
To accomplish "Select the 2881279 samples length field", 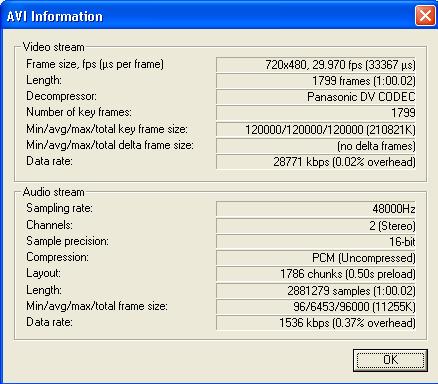I will (316, 291).
